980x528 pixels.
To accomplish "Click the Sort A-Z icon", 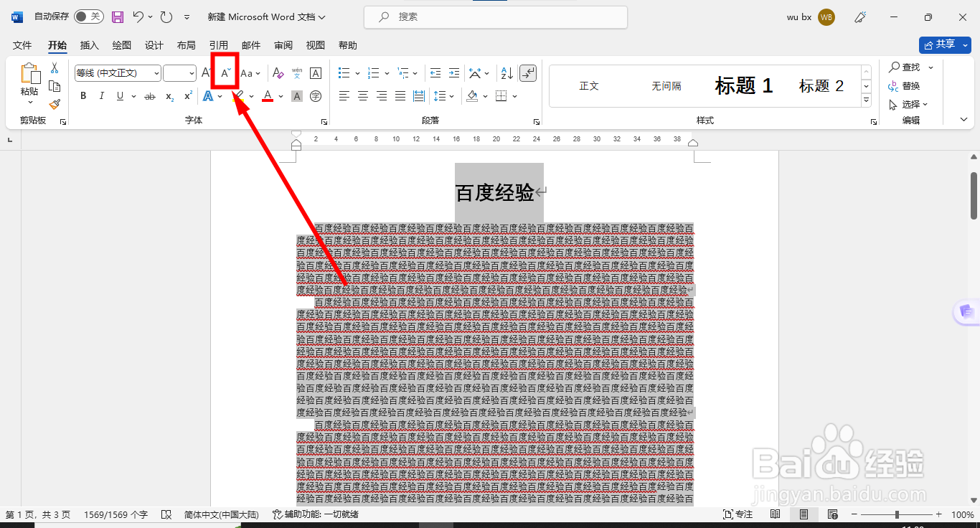I will coord(507,73).
